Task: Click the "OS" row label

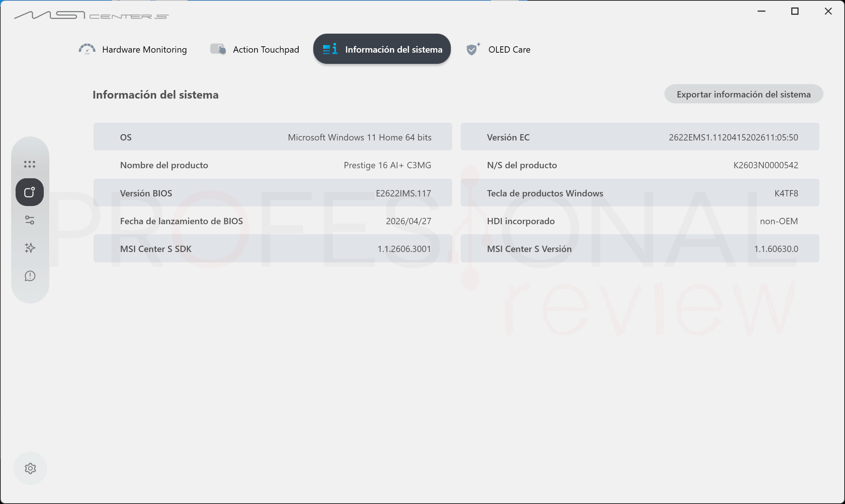Action: coord(126,137)
